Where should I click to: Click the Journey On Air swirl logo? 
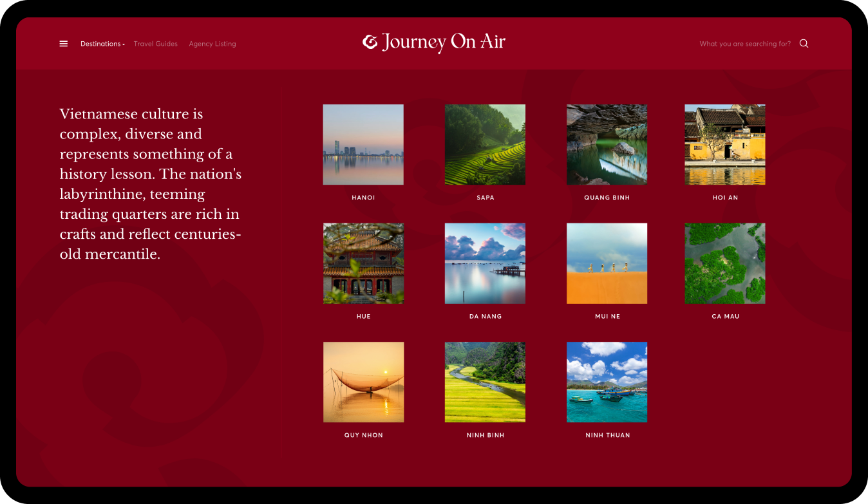point(370,42)
